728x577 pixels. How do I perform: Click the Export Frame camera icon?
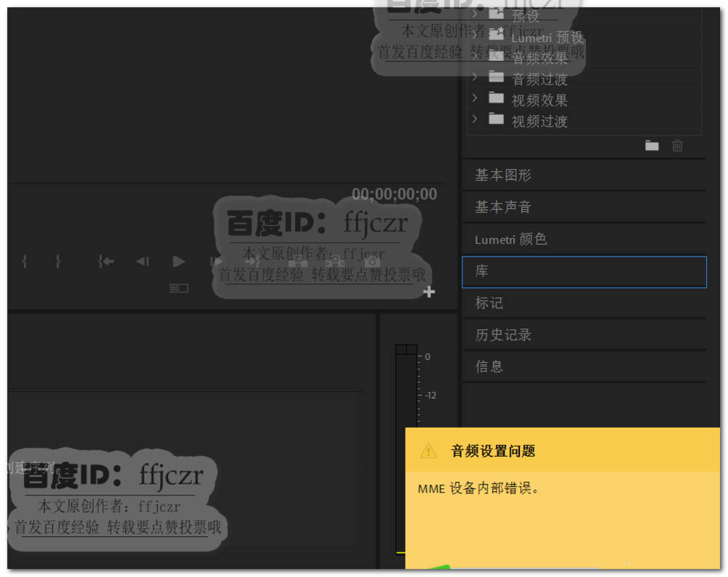coord(372,262)
